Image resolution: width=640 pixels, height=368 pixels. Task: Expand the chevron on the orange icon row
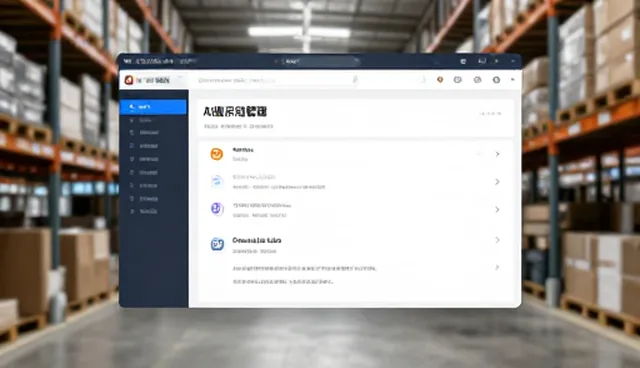pos(497,154)
